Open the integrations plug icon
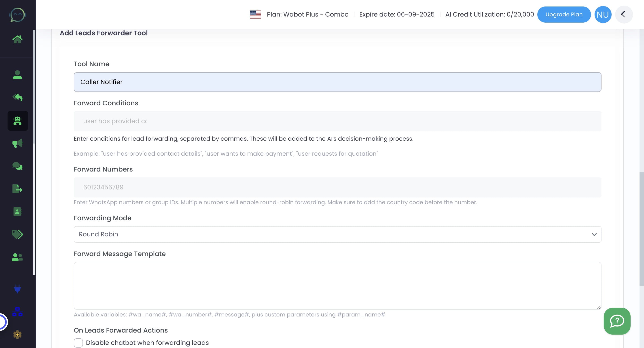 tap(17, 289)
